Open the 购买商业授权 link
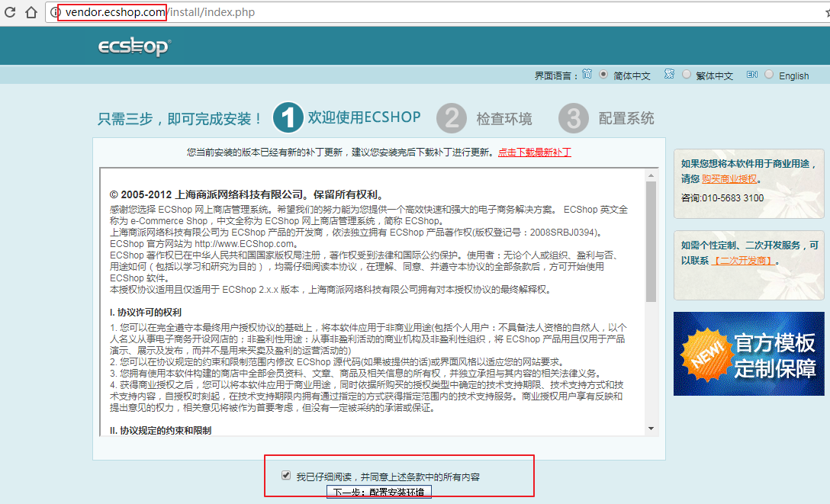 (x=729, y=178)
